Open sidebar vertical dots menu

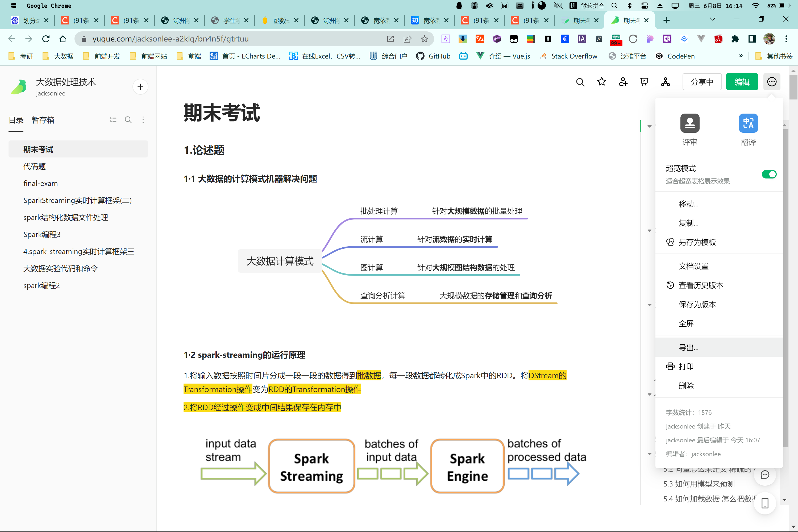[143, 120]
